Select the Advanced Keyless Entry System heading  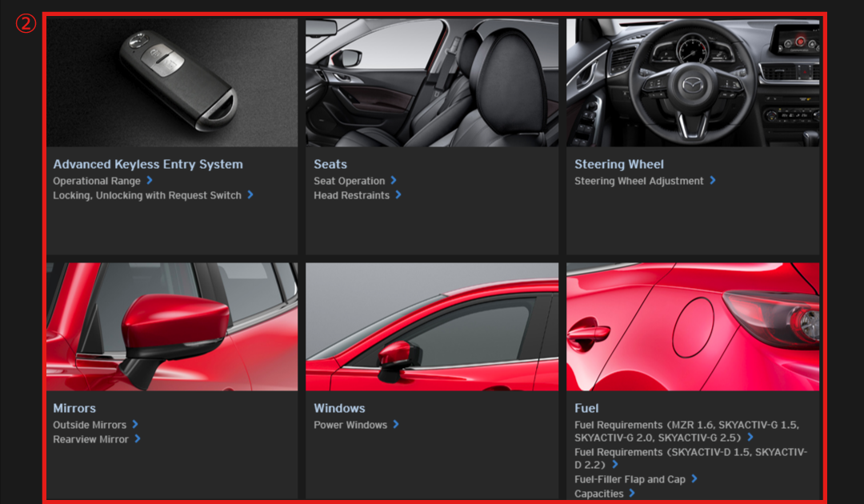coord(148,164)
